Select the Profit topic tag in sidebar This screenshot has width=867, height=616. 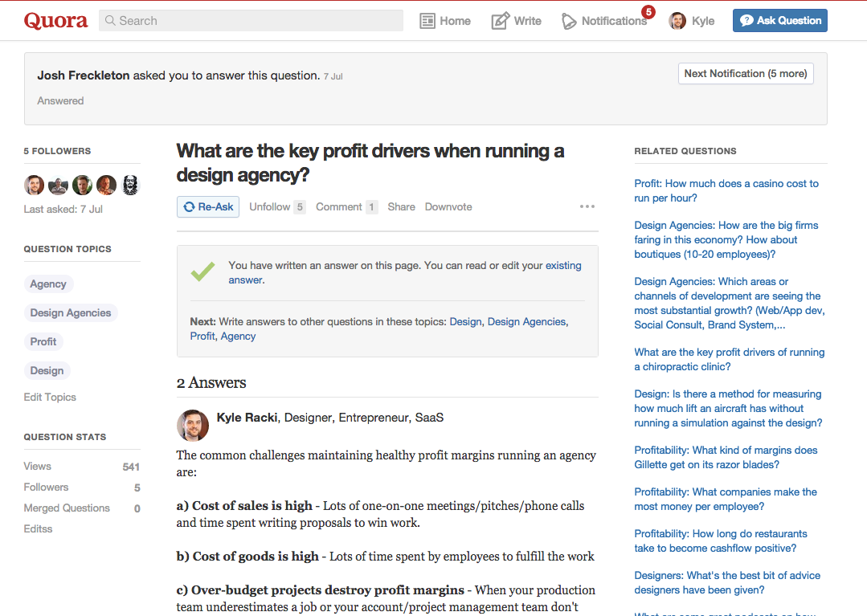click(x=43, y=341)
